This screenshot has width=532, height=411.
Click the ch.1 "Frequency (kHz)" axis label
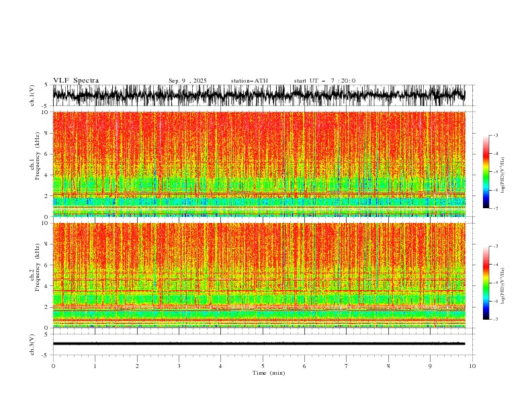point(38,156)
